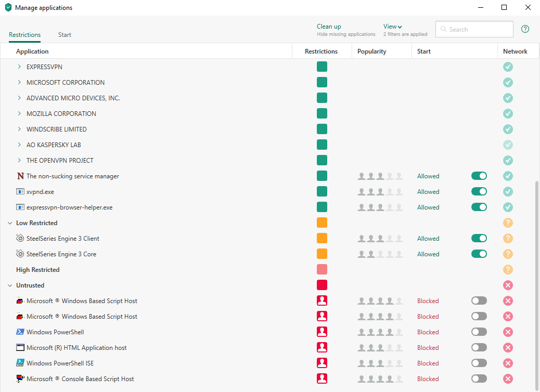This screenshot has height=392, width=540.
Task: Click the help question mark icon
Action: (525, 29)
